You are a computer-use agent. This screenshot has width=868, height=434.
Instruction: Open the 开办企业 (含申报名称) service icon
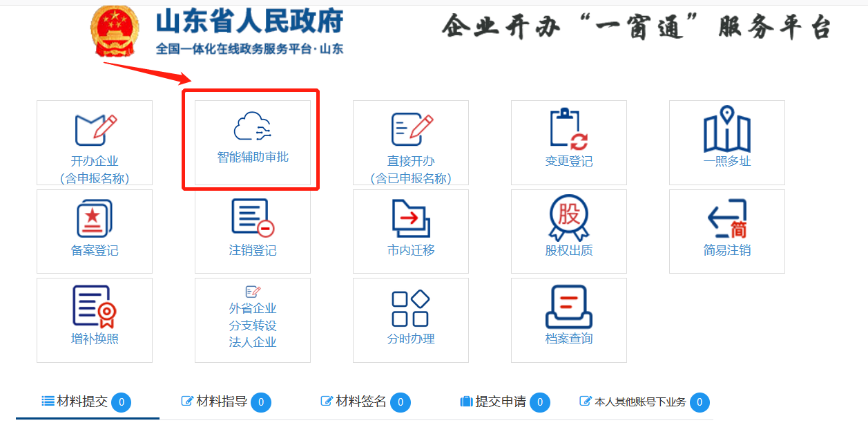pyautogui.click(x=95, y=131)
